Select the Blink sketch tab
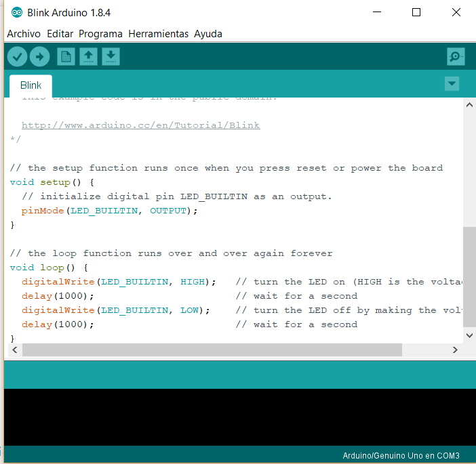Image resolution: width=476 pixels, height=464 pixels. [x=31, y=85]
